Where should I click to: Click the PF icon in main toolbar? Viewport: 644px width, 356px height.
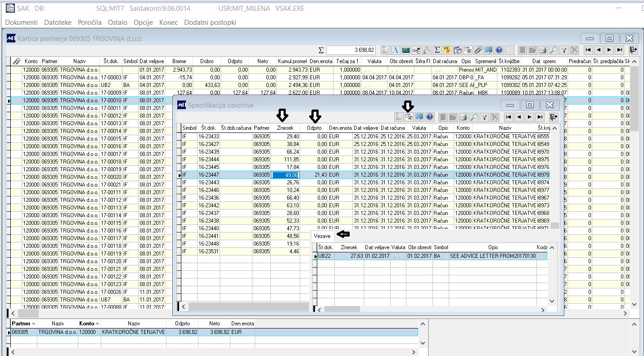point(447,50)
